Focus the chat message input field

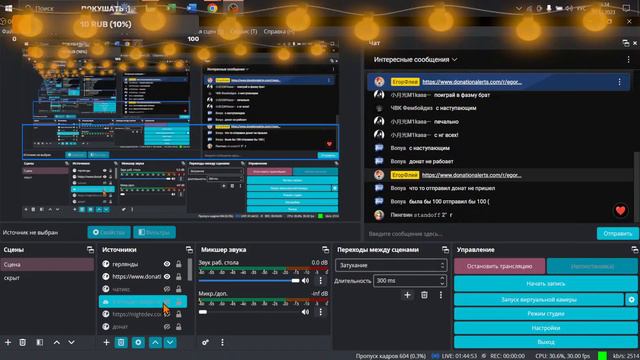[480, 234]
